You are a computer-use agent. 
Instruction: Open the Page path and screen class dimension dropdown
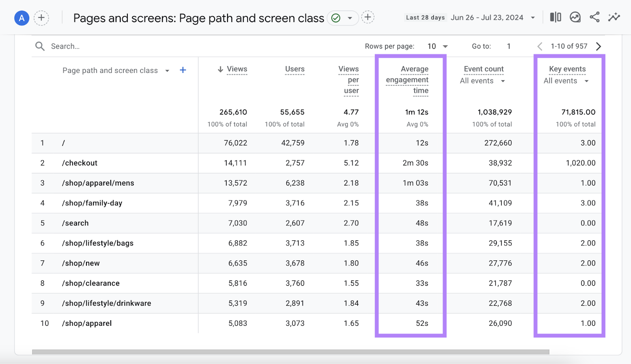coord(167,70)
